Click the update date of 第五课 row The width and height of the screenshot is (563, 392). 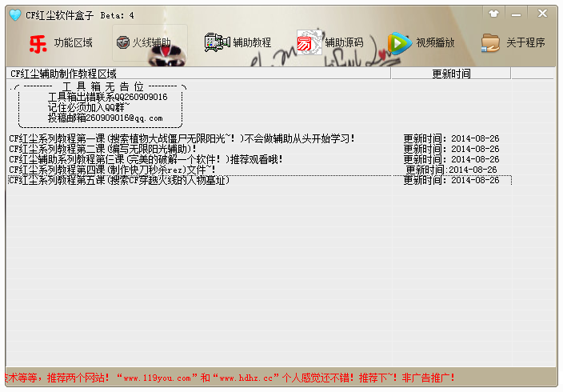click(451, 180)
